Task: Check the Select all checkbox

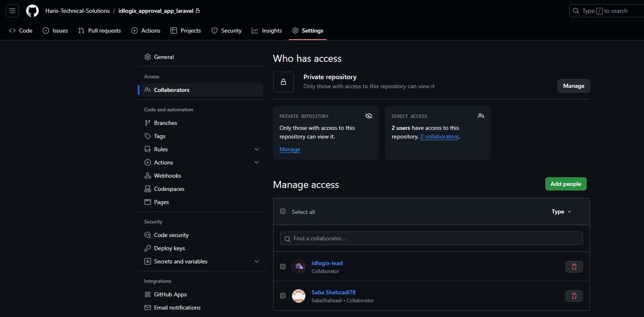Action: [x=283, y=211]
